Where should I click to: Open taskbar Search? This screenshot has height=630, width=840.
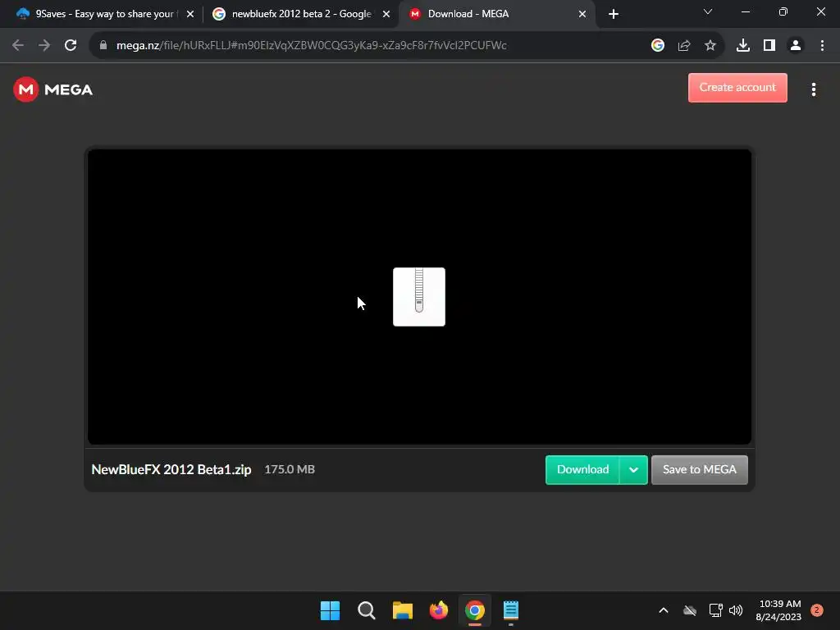pos(367,610)
